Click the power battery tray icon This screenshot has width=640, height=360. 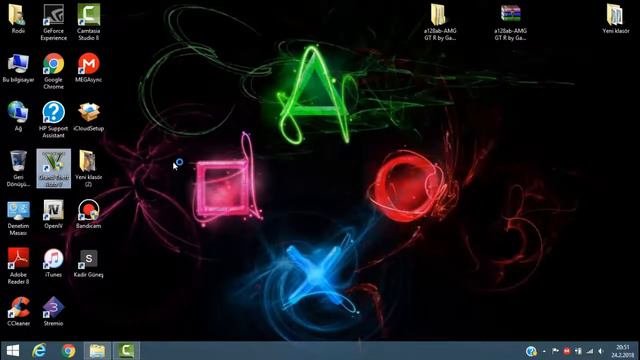click(x=578, y=351)
